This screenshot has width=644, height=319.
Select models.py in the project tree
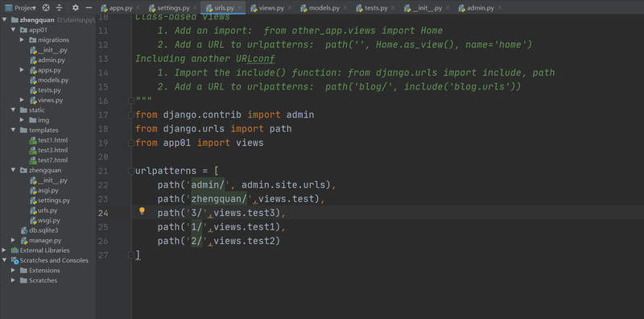point(48,81)
